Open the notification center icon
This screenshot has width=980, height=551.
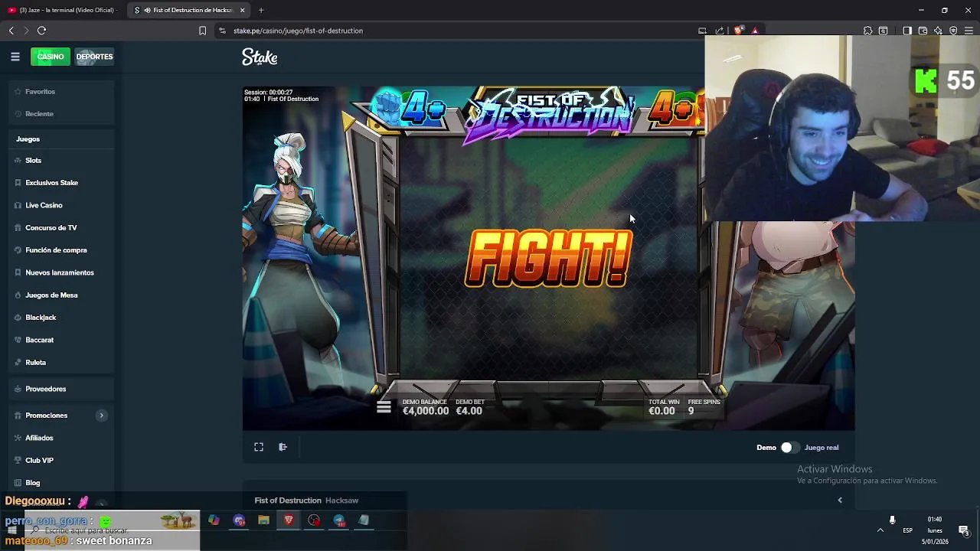click(x=964, y=530)
